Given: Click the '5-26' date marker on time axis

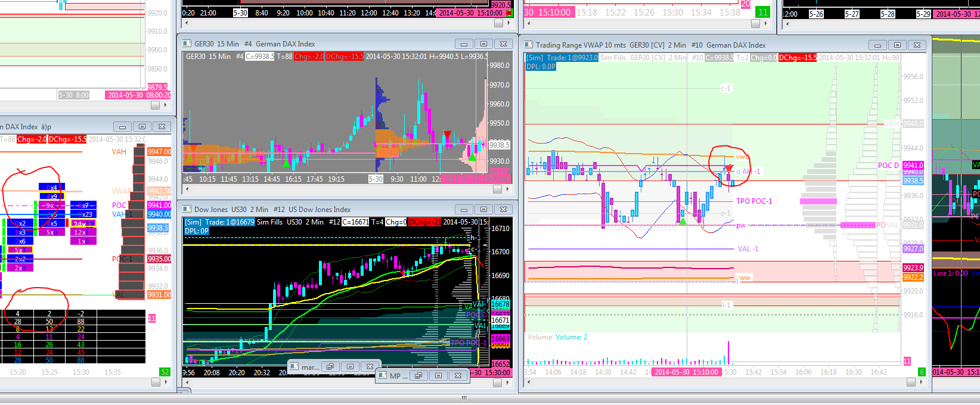Looking at the screenshot, I should (x=816, y=14).
